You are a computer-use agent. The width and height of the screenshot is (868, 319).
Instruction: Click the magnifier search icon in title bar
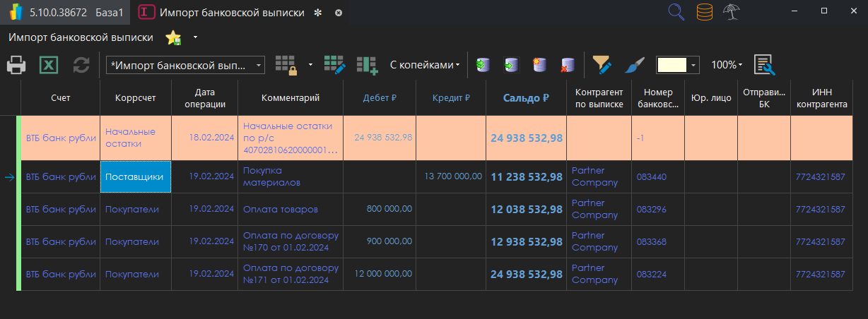click(x=676, y=12)
